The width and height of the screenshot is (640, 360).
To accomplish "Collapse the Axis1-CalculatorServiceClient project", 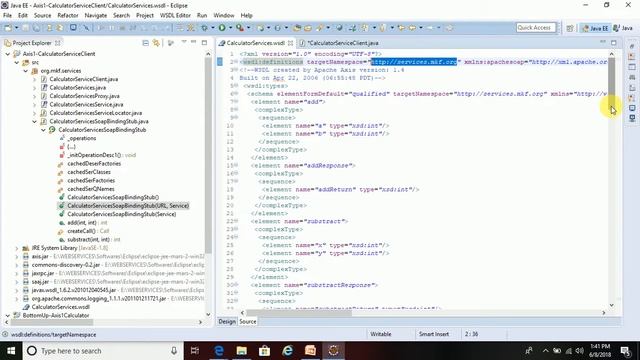I will click(x=8, y=54).
